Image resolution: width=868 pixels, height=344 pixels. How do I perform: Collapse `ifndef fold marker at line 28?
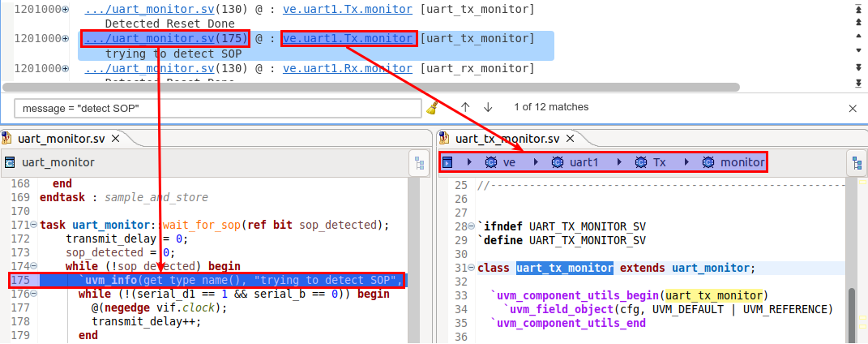[472, 226]
